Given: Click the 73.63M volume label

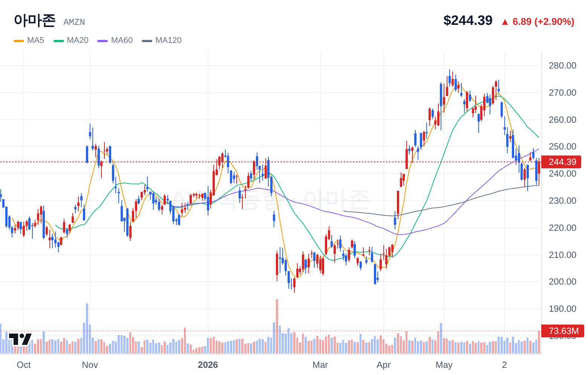Looking at the screenshot, I should (x=563, y=331).
